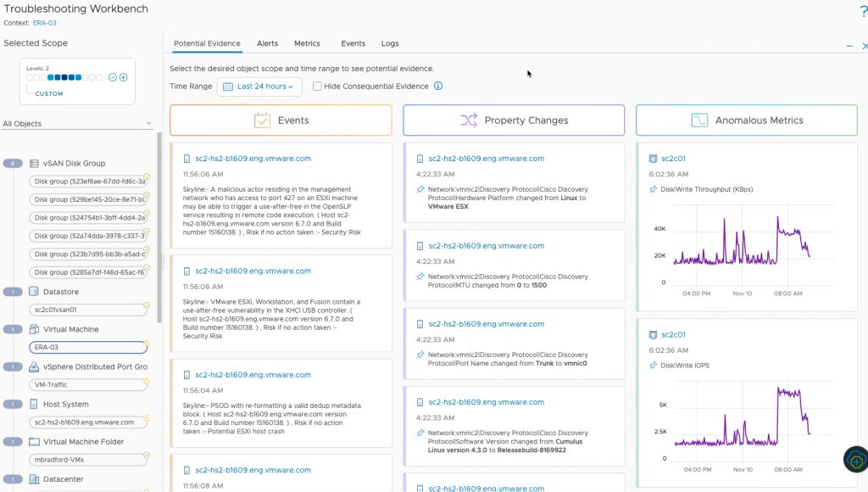Collapse the minimized evidence panel using the minimize control

(x=849, y=45)
